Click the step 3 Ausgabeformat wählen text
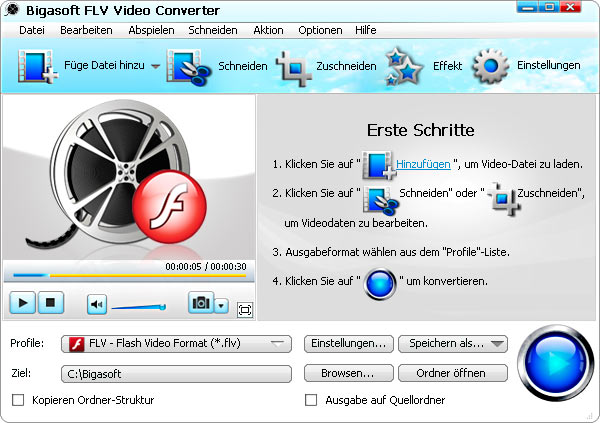600x423 pixels. point(391,252)
